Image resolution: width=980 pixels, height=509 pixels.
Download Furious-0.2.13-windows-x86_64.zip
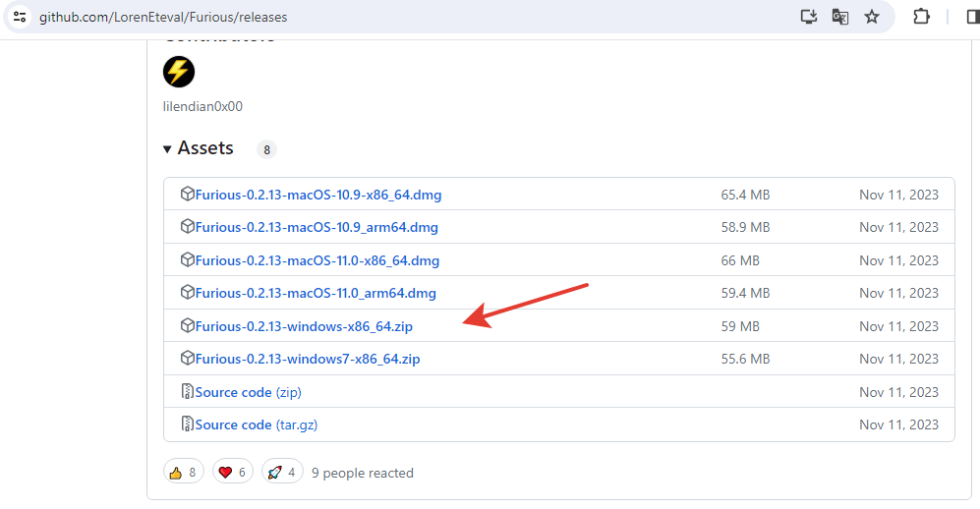point(304,326)
